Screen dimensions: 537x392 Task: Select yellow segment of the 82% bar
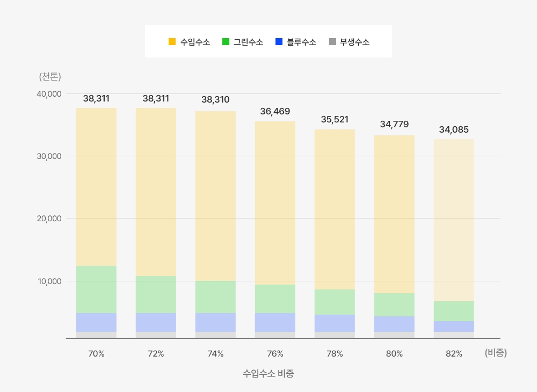(454, 220)
